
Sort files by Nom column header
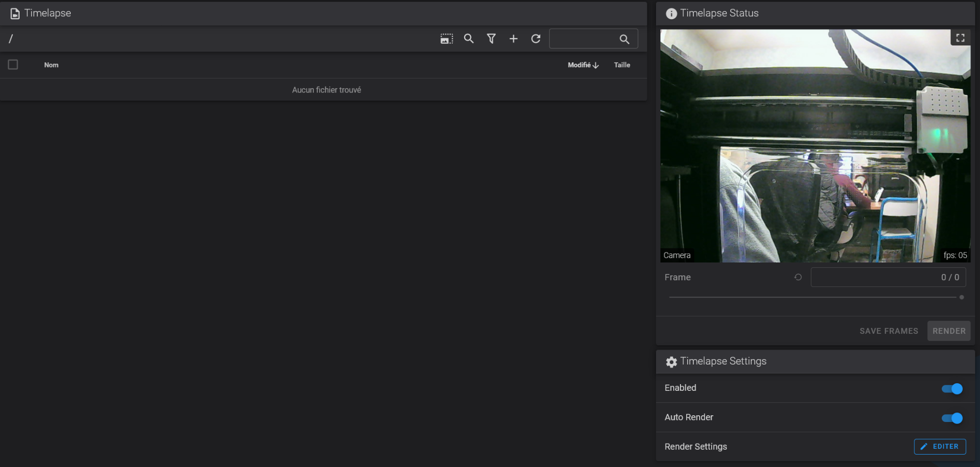pyautogui.click(x=51, y=65)
